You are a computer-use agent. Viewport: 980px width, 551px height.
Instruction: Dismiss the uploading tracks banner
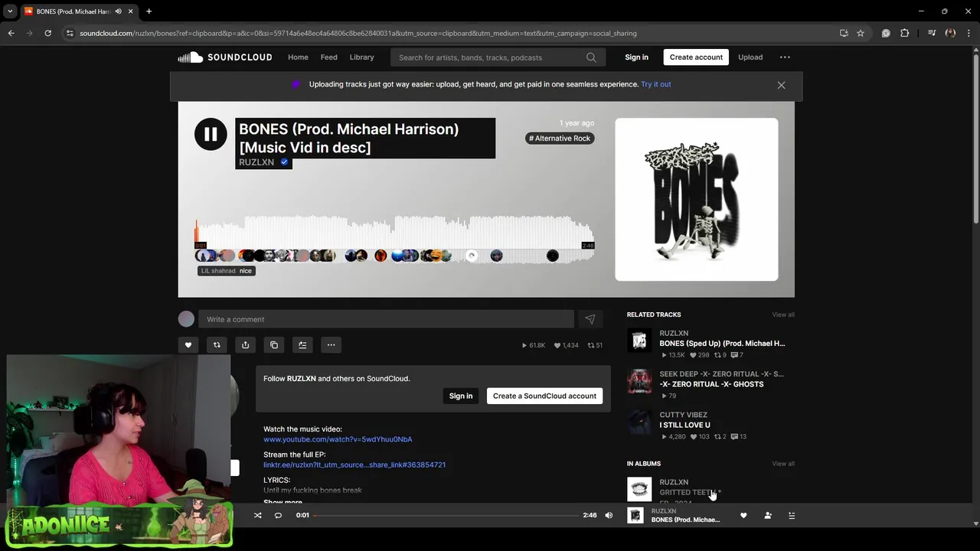[781, 85]
